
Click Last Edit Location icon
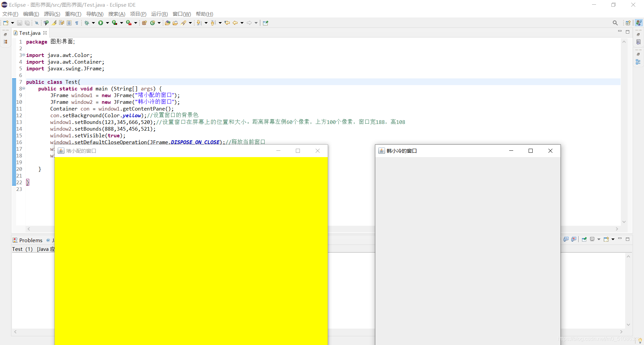pos(227,23)
